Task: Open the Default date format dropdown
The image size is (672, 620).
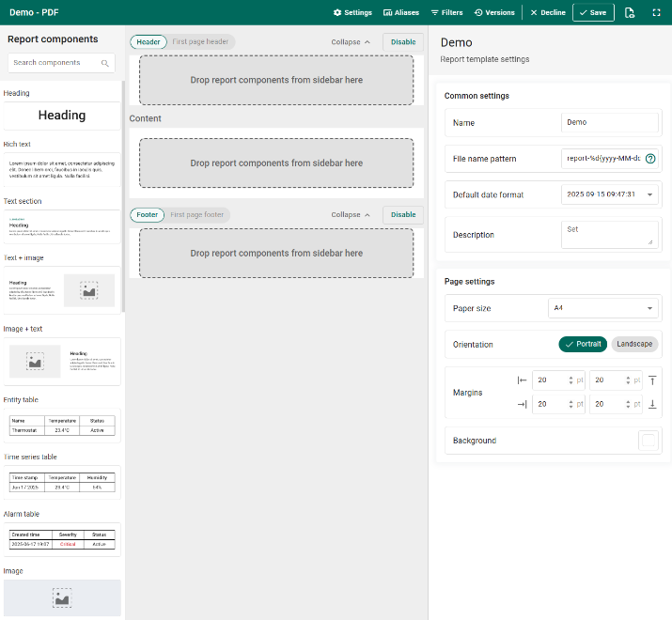Action: tap(609, 194)
